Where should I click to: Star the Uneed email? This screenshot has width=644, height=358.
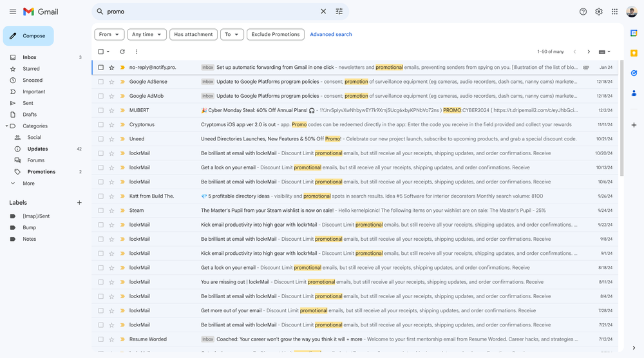111,139
